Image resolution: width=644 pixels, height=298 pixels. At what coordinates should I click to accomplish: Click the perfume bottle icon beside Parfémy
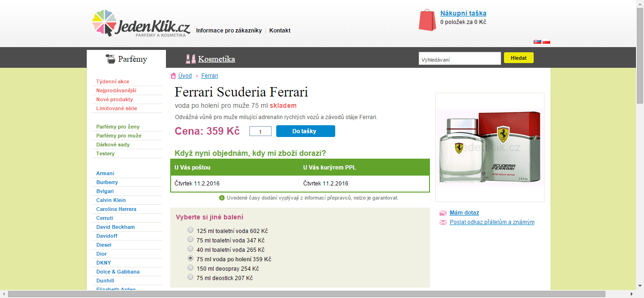point(110,58)
